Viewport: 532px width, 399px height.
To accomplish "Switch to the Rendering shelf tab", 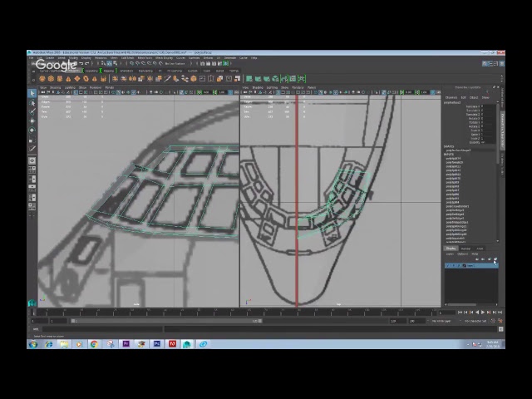I will pos(145,71).
